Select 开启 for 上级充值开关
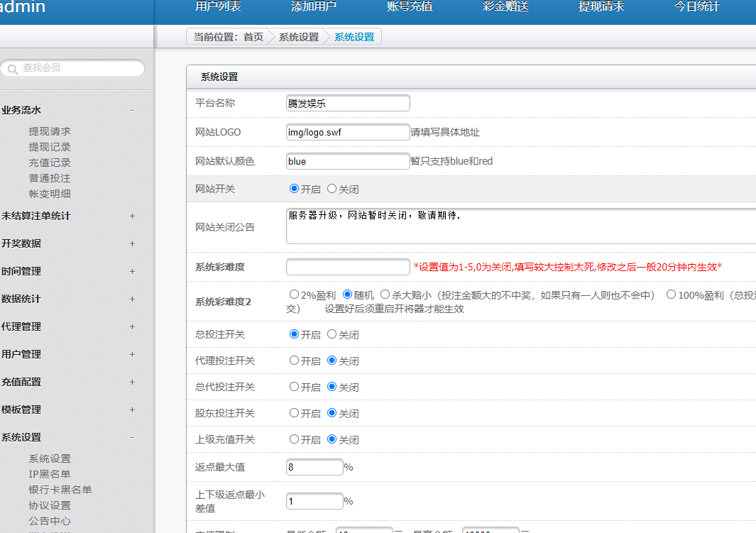Screen dimensions: 756x533 tap(294, 439)
